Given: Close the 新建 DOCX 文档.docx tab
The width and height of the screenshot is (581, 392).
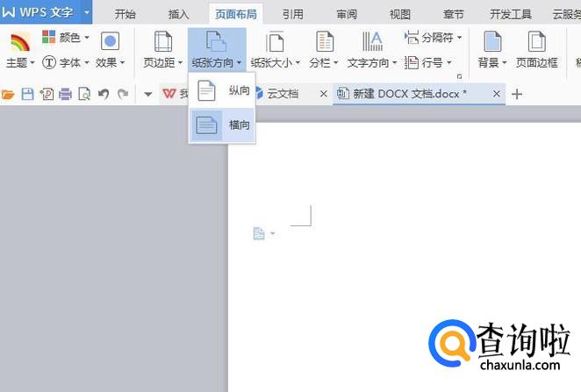Looking at the screenshot, I should click(497, 94).
